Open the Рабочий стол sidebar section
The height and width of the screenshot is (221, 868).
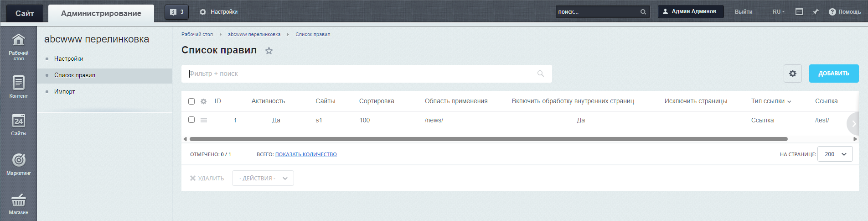pyautogui.click(x=18, y=47)
